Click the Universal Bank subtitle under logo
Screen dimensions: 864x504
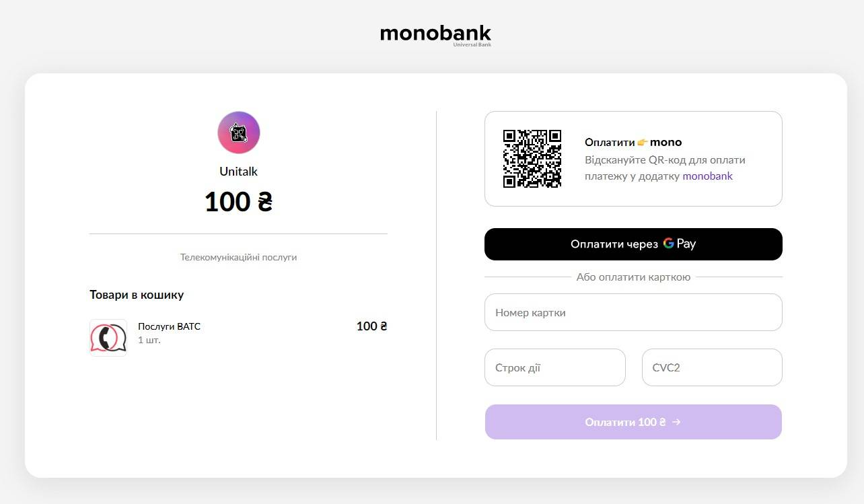[x=472, y=45]
